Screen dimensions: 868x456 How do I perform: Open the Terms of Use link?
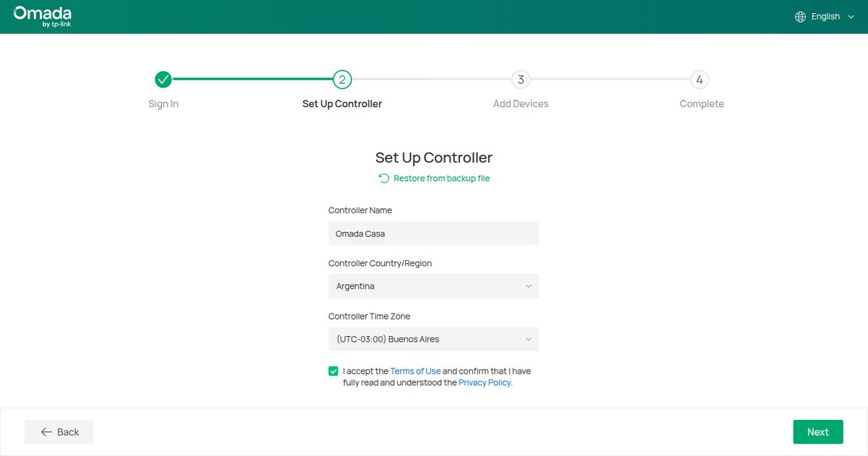tap(415, 371)
